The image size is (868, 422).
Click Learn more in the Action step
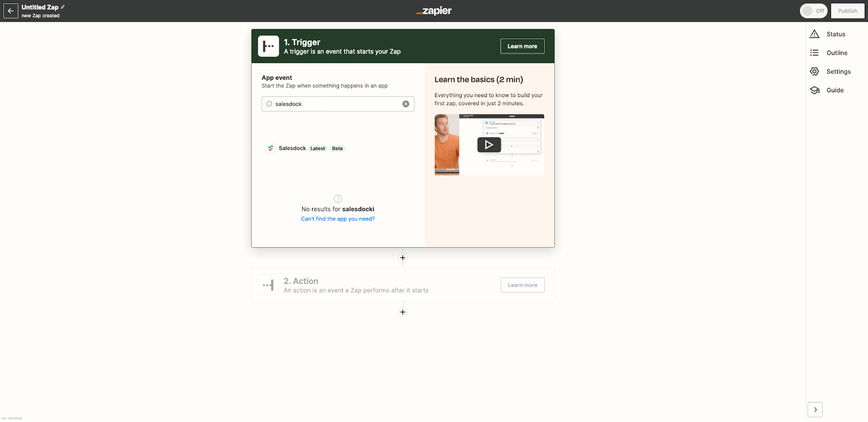pos(522,285)
